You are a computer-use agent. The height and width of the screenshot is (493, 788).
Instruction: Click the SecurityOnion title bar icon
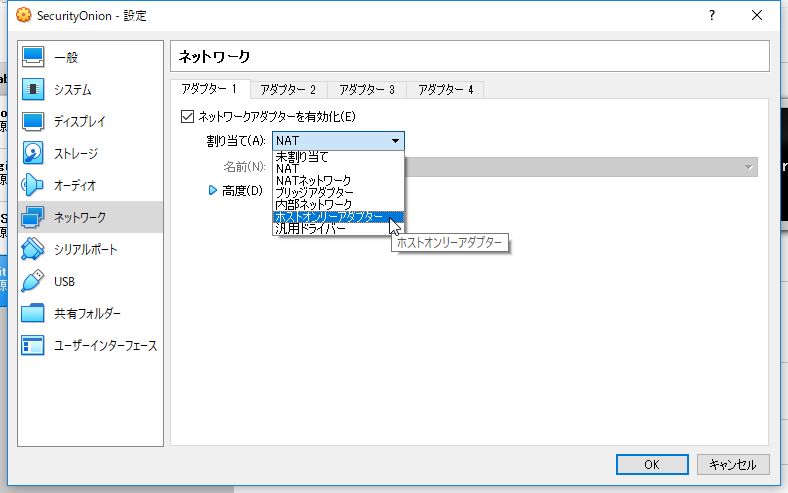click(x=24, y=16)
